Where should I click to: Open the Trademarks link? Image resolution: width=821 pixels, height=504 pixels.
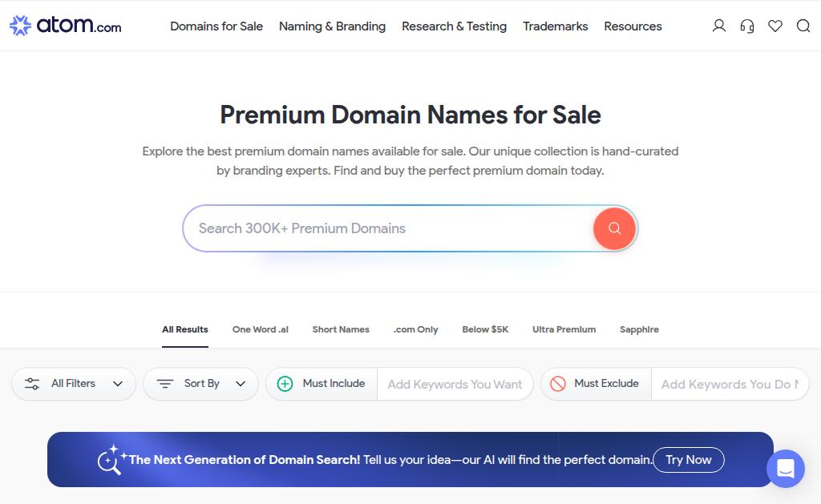click(x=555, y=26)
